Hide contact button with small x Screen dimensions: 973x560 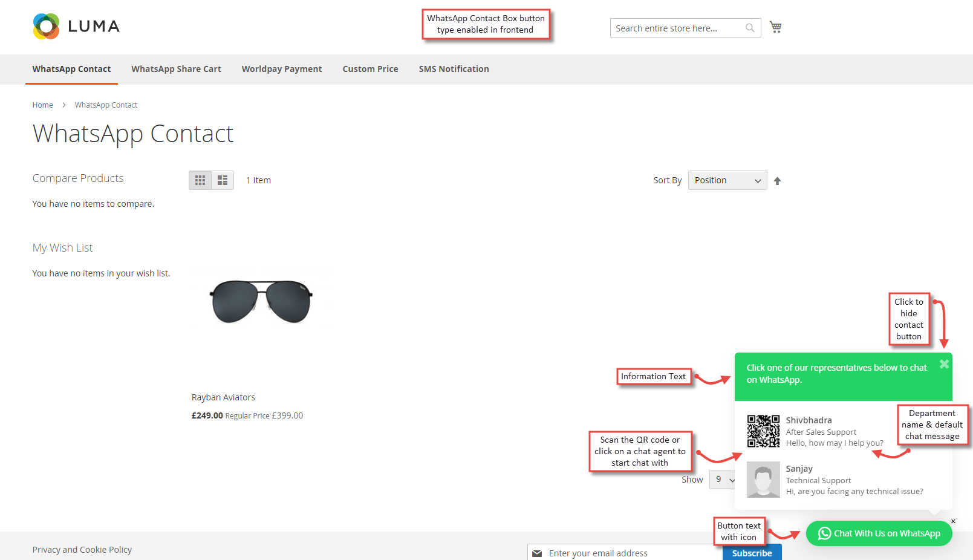click(x=953, y=521)
